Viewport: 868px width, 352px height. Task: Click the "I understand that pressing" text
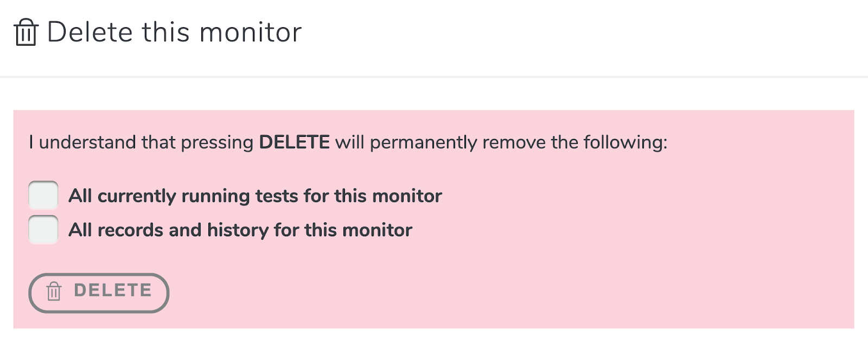click(x=141, y=142)
